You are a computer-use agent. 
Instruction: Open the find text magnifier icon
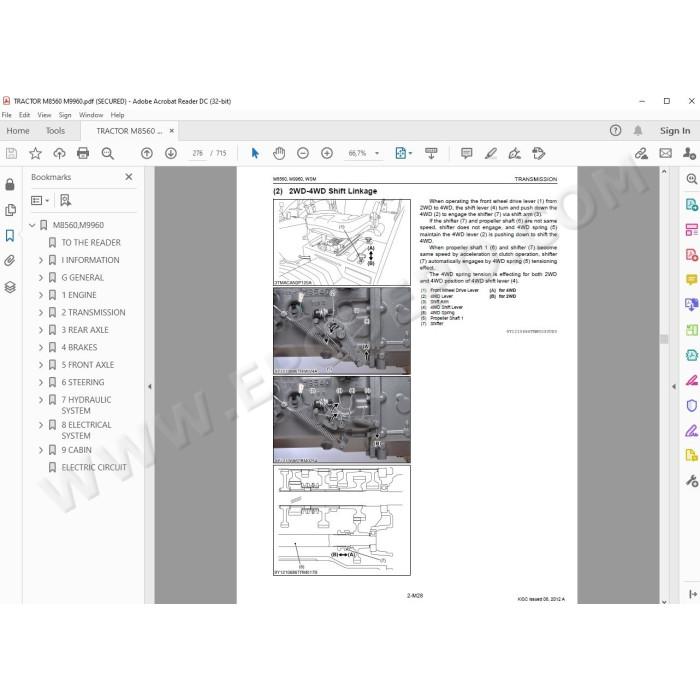point(108,154)
